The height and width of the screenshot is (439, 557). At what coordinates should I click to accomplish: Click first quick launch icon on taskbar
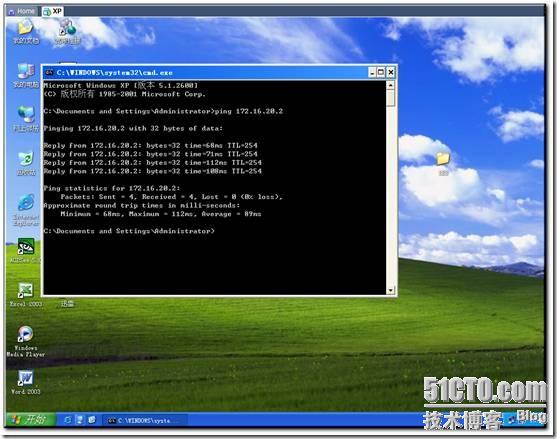click(x=67, y=420)
